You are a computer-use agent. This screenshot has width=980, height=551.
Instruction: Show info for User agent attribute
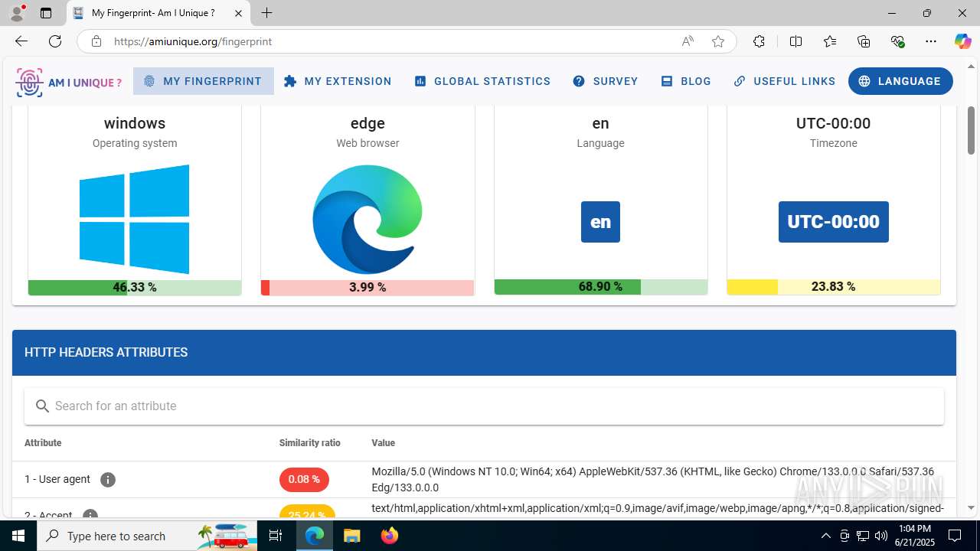[108, 480]
